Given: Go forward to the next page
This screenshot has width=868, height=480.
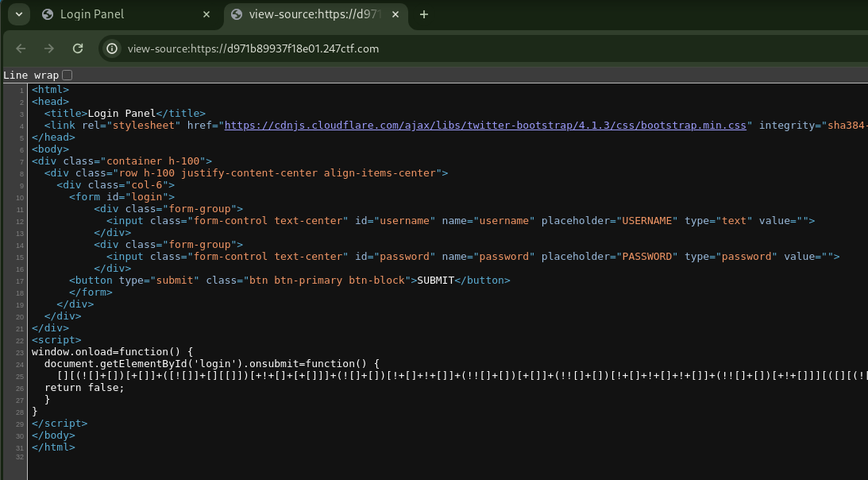Looking at the screenshot, I should point(49,48).
